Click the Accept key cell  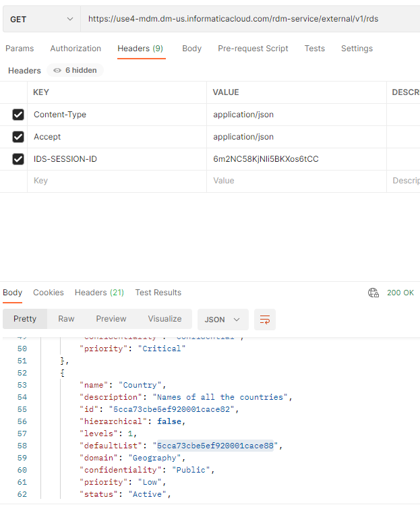tap(117, 137)
